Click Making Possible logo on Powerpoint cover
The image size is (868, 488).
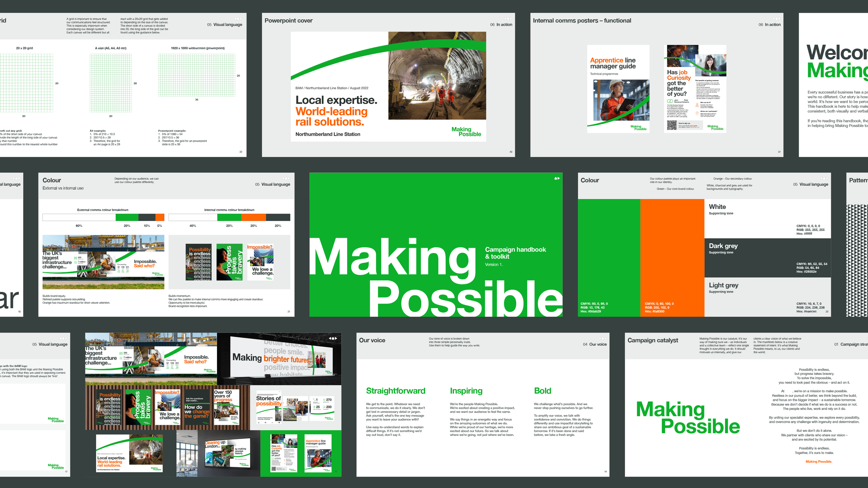pos(466,132)
